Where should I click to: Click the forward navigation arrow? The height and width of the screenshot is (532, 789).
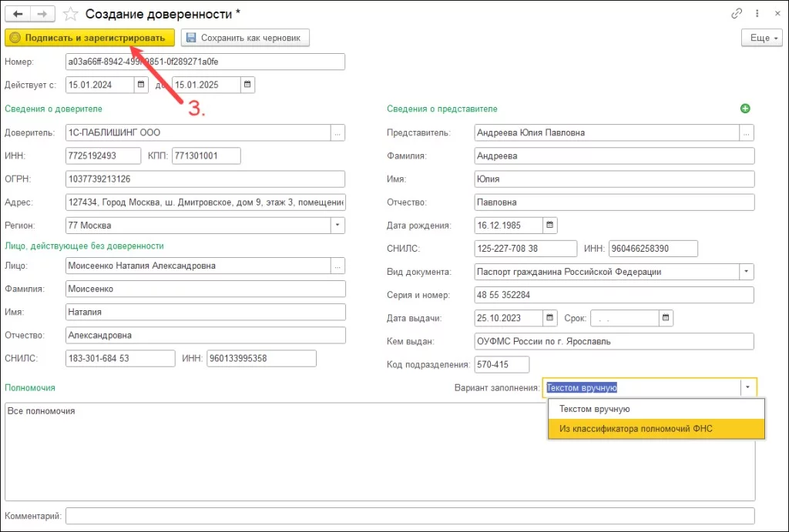click(x=42, y=14)
